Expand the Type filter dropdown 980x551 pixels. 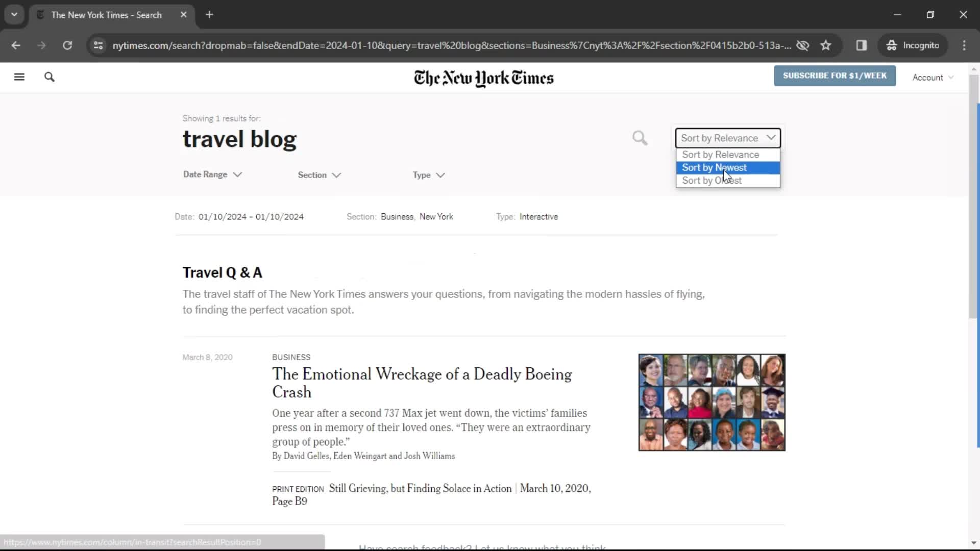(428, 175)
